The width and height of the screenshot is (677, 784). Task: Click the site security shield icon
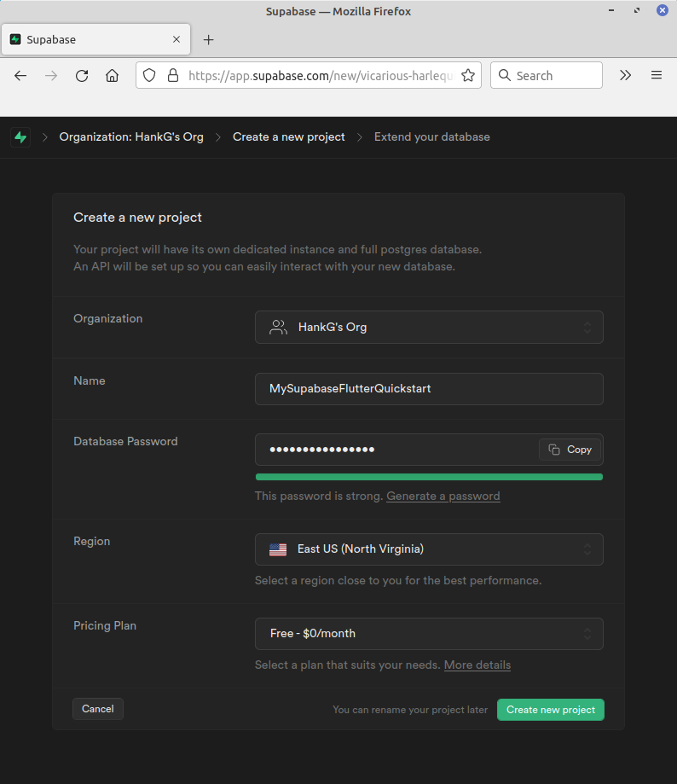click(x=149, y=75)
